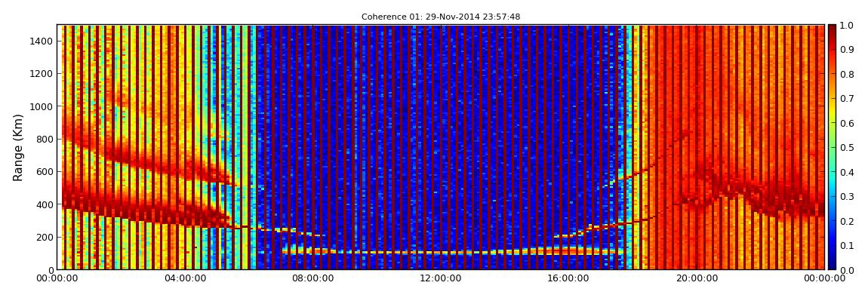
Task: Click the '0.5' colorbar label
Action: pyautogui.click(x=847, y=147)
